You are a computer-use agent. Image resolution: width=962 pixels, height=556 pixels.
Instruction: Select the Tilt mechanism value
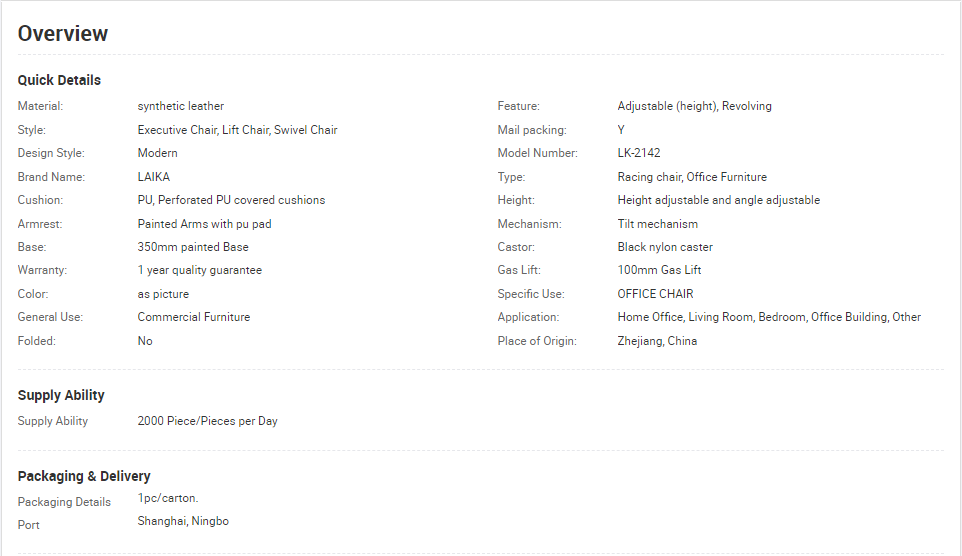pos(658,224)
